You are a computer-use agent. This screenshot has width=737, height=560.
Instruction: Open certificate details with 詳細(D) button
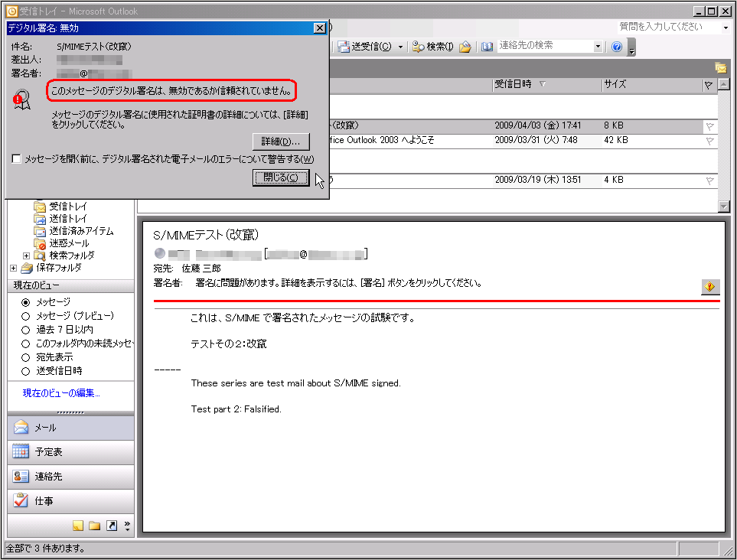pyautogui.click(x=281, y=142)
